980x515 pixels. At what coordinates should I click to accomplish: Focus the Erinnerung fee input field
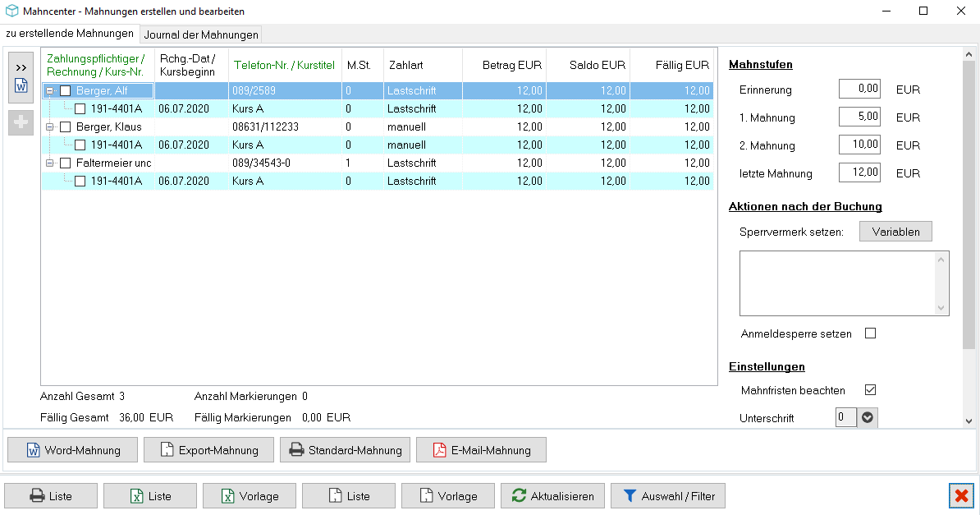859,89
